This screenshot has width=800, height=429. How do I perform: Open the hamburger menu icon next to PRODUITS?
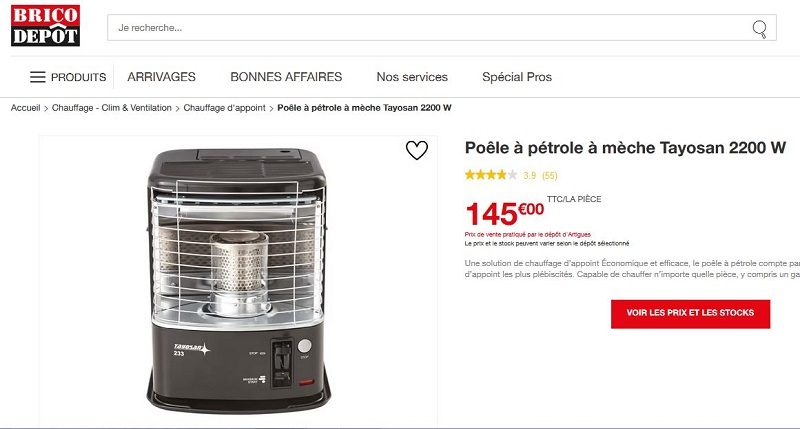(38, 77)
